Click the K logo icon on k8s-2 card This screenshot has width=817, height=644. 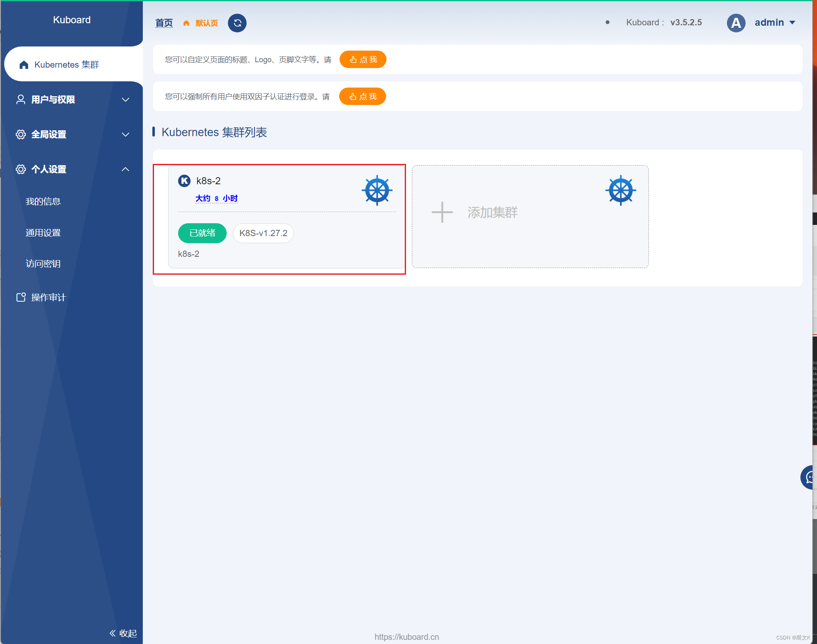click(184, 181)
